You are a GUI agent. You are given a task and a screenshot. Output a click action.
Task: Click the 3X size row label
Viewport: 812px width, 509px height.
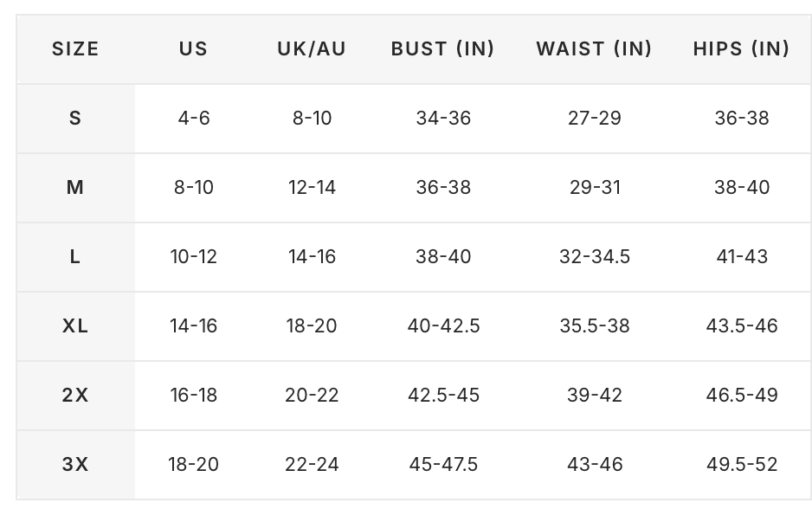pyautogui.click(x=75, y=465)
